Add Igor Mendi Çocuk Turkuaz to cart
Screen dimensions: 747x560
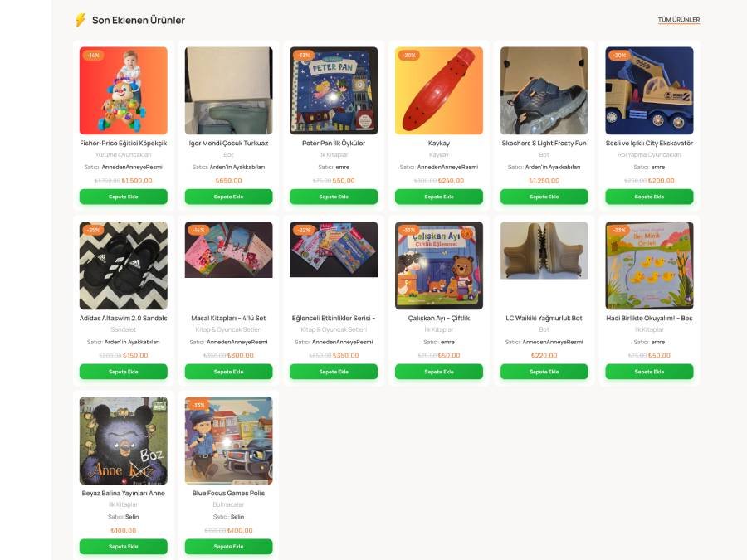click(229, 197)
